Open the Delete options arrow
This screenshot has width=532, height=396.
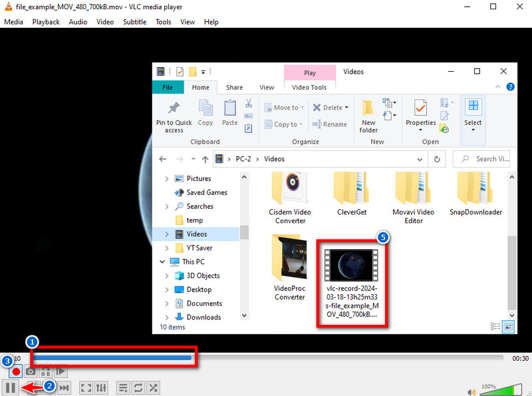[346, 108]
